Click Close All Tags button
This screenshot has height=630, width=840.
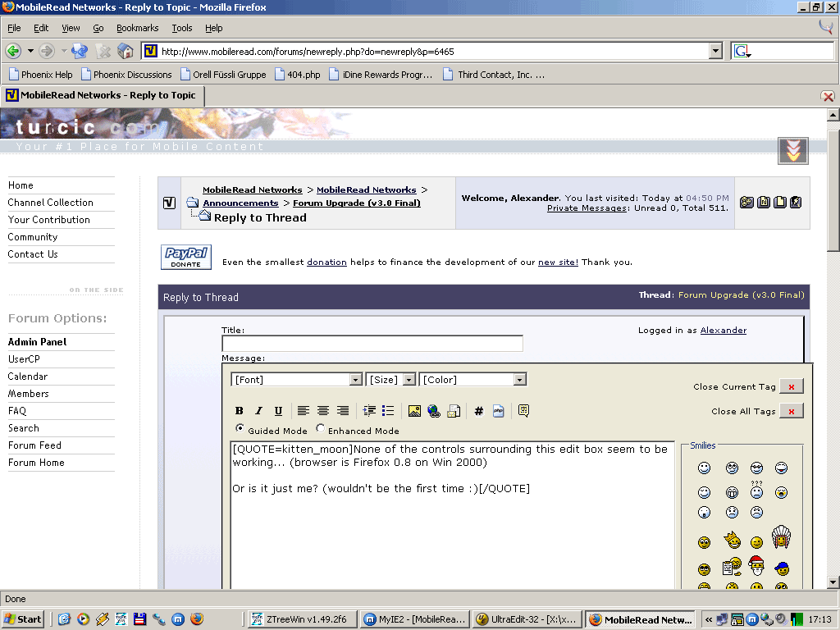tap(792, 411)
